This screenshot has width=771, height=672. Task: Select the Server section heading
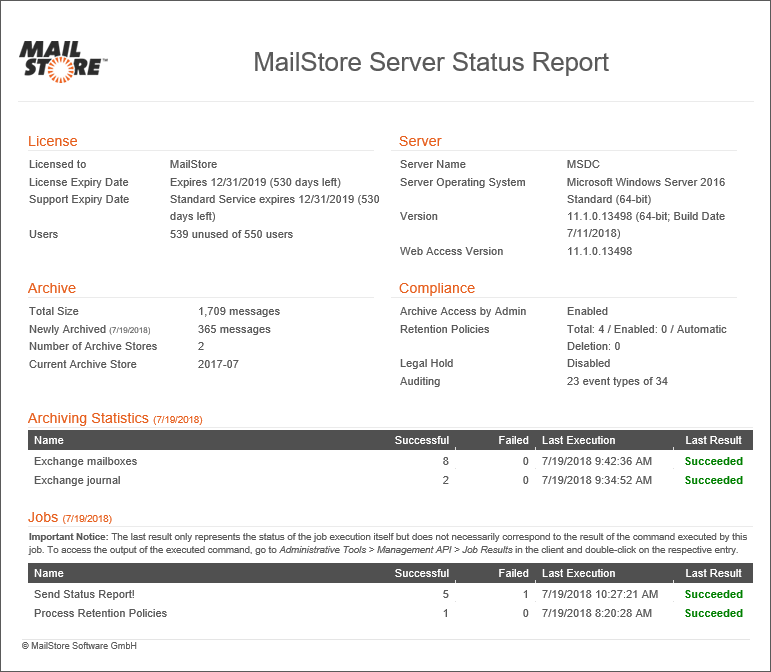(x=420, y=141)
